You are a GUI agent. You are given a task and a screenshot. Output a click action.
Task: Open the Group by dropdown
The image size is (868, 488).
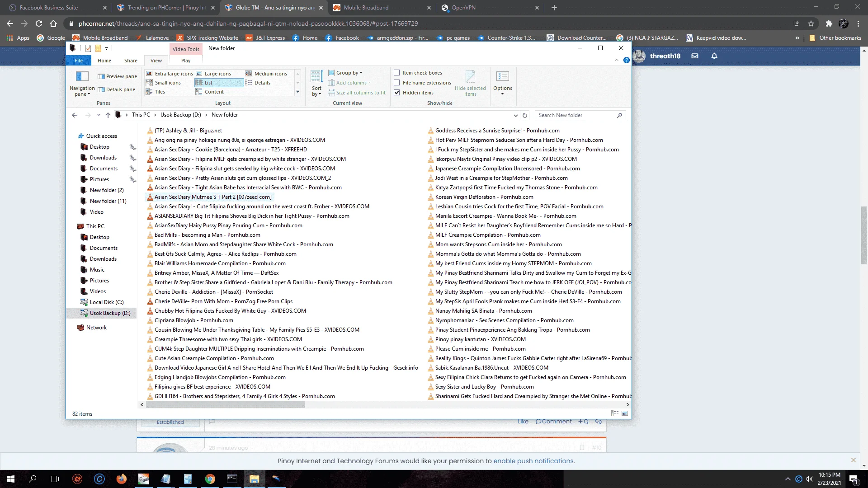(x=345, y=73)
